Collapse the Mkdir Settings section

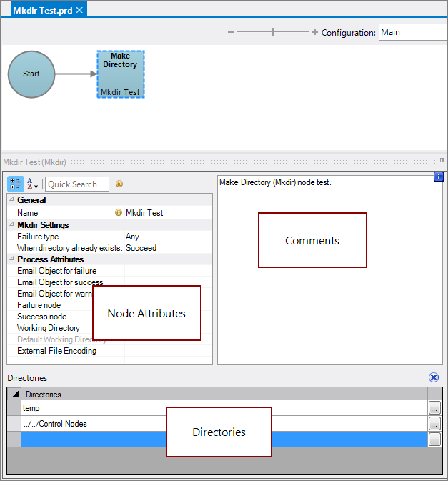click(x=11, y=224)
